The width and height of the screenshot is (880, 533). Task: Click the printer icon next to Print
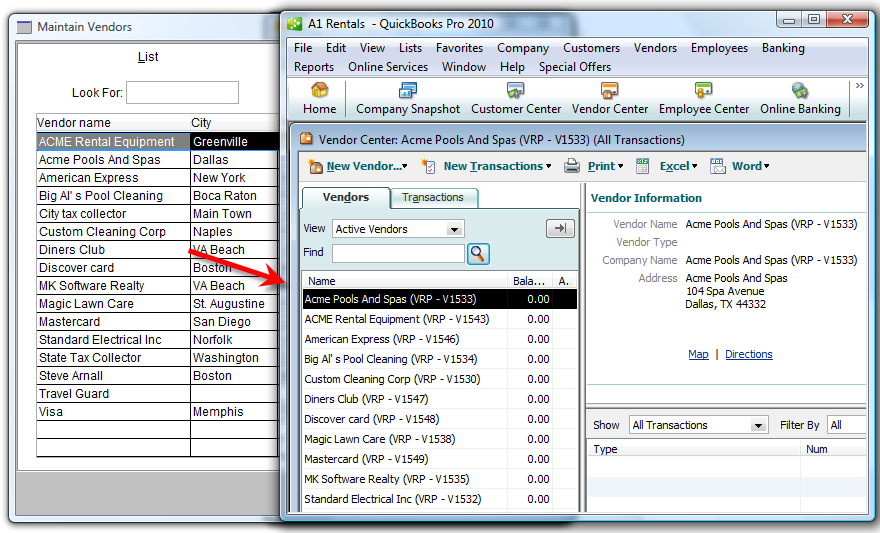coord(571,166)
